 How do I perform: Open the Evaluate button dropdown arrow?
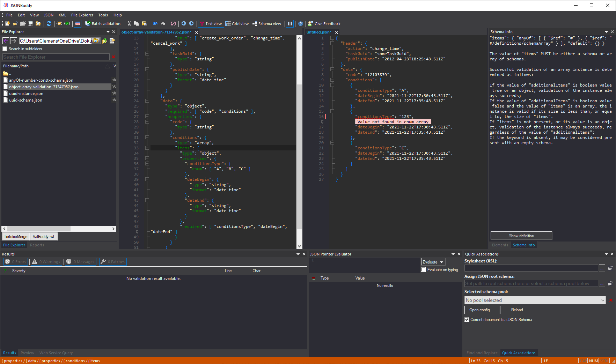(x=442, y=262)
